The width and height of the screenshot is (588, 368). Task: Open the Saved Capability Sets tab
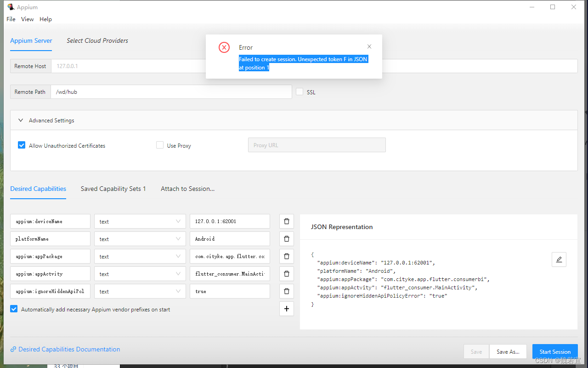click(x=113, y=189)
